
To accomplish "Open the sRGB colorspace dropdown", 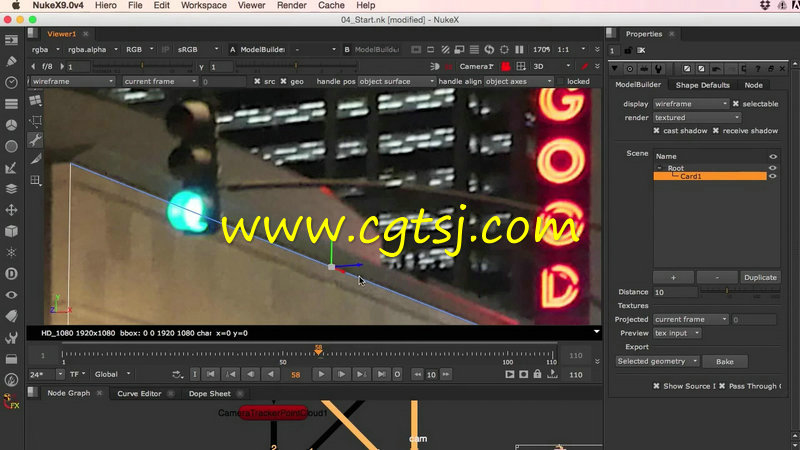I will pos(198,49).
